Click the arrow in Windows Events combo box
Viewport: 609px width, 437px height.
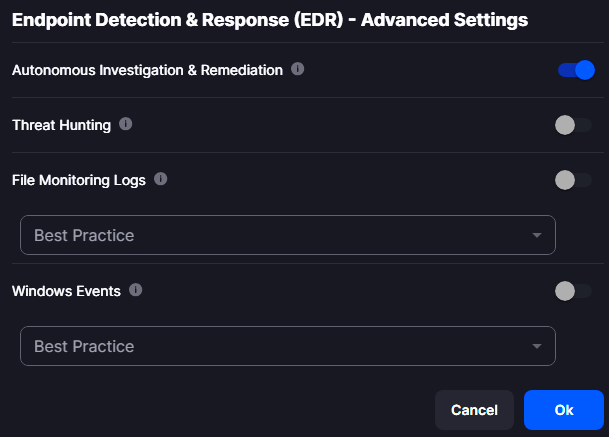pyautogui.click(x=537, y=346)
